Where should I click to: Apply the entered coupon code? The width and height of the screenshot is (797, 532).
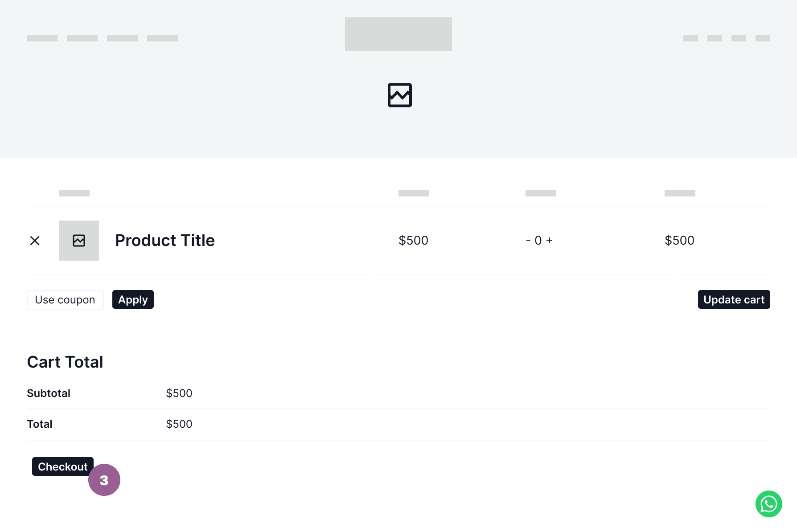coord(132,299)
